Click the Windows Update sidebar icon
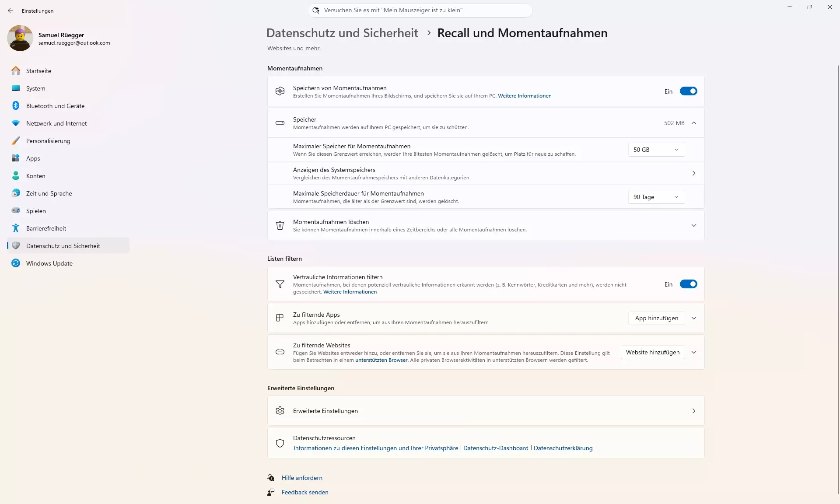Viewport: 840px width, 504px height. pyautogui.click(x=16, y=263)
